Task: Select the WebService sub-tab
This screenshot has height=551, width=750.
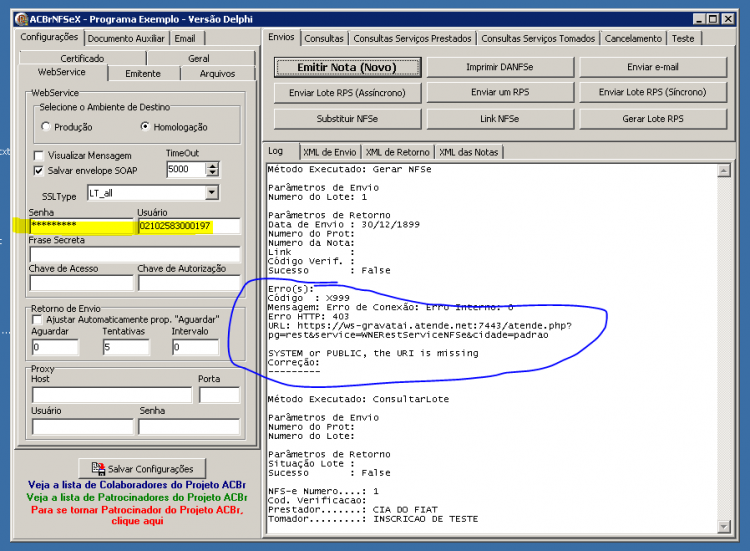Action: [x=62, y=72]
